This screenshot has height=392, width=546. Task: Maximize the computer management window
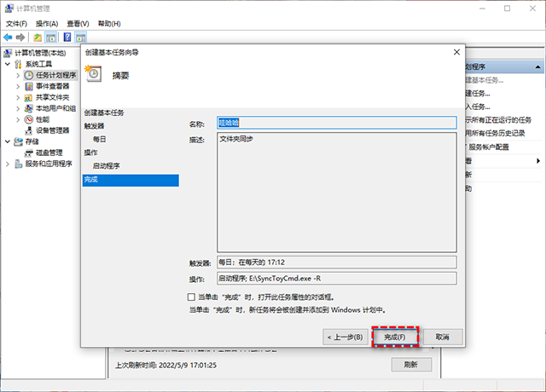[508, 9]
